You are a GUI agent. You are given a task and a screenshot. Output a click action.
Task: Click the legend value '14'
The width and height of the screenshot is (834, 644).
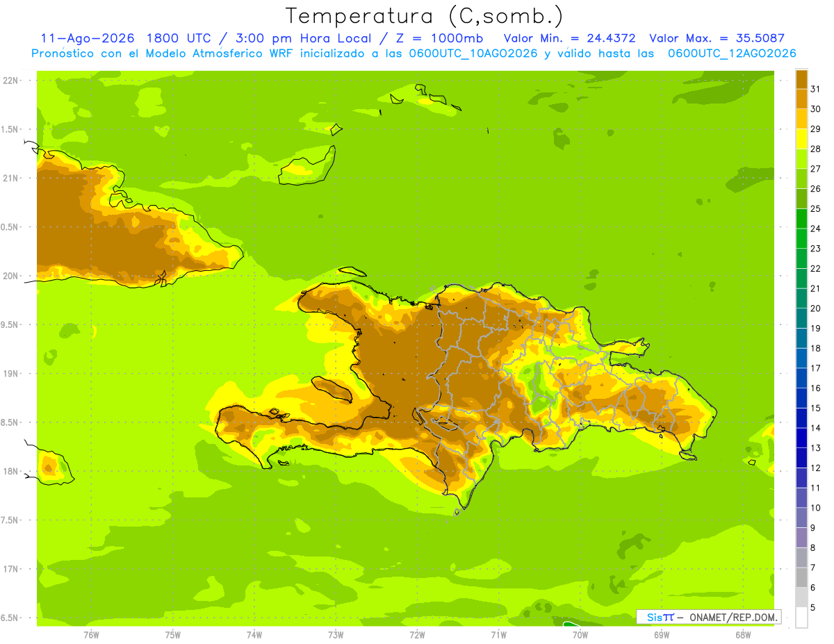pyautogui.click(x=815, y=428)
